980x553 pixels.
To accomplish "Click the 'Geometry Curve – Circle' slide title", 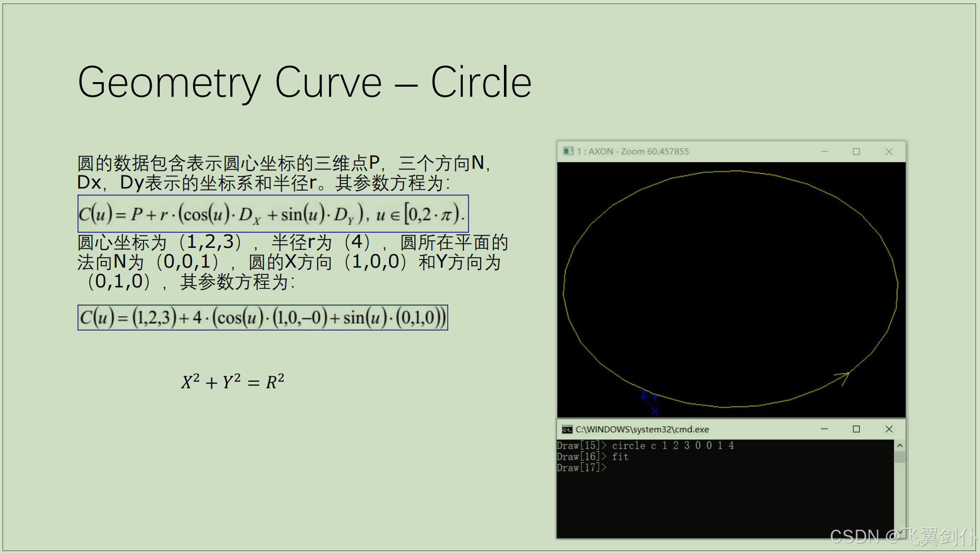I will point(304,82).
